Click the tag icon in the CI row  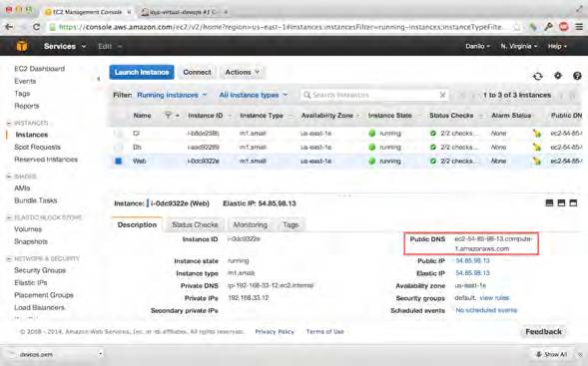click(x=537, y=134)
